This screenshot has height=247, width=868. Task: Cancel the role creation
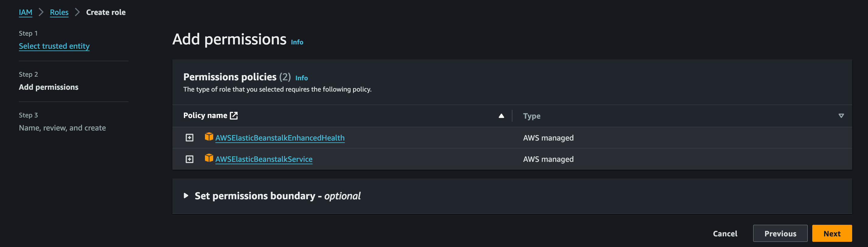pyautogui.click(x=725, y=233)
